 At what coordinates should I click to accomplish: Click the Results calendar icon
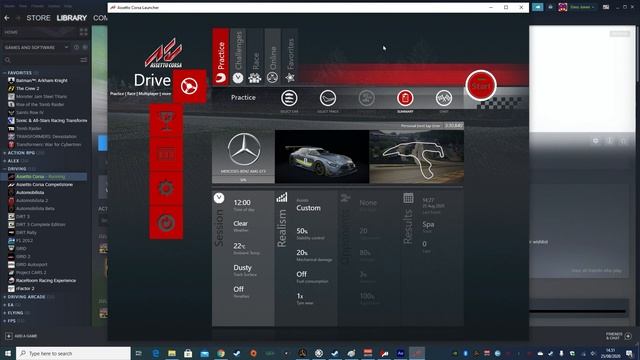[408, 198]
